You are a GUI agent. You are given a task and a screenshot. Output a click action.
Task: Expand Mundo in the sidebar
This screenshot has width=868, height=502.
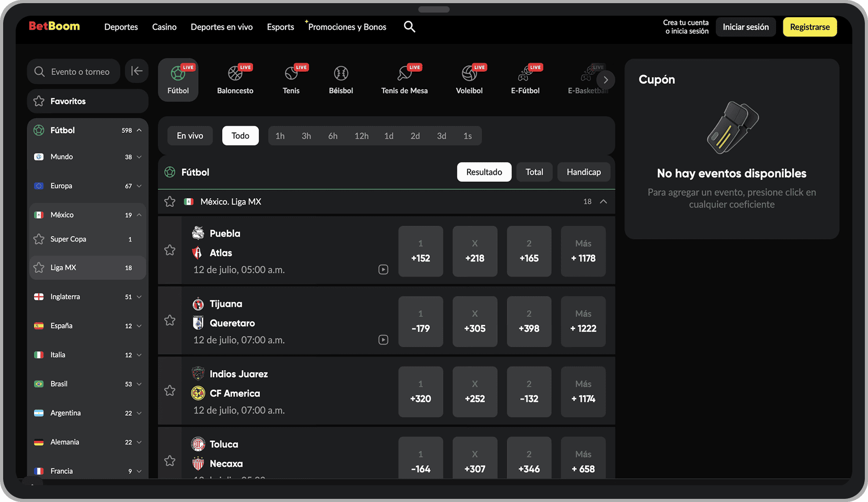(x=139, y=157)
